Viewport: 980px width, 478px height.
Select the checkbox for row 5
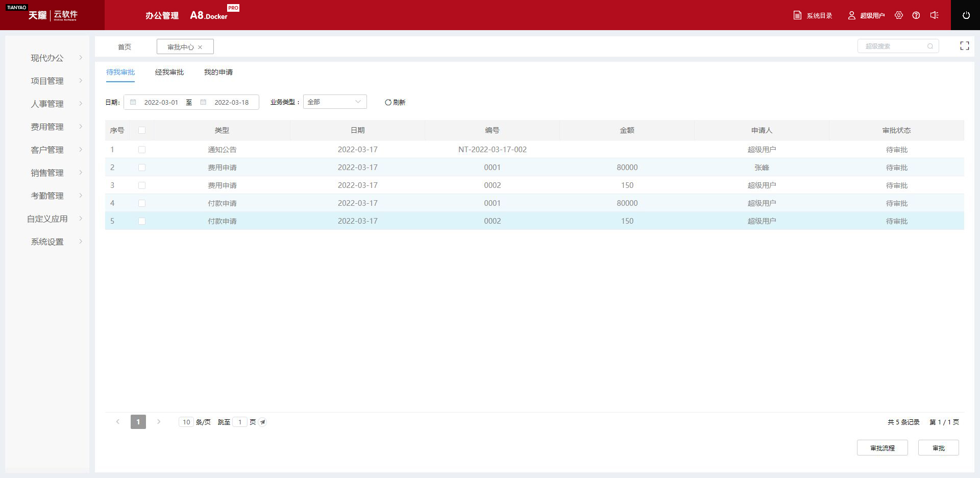point(142,221)
